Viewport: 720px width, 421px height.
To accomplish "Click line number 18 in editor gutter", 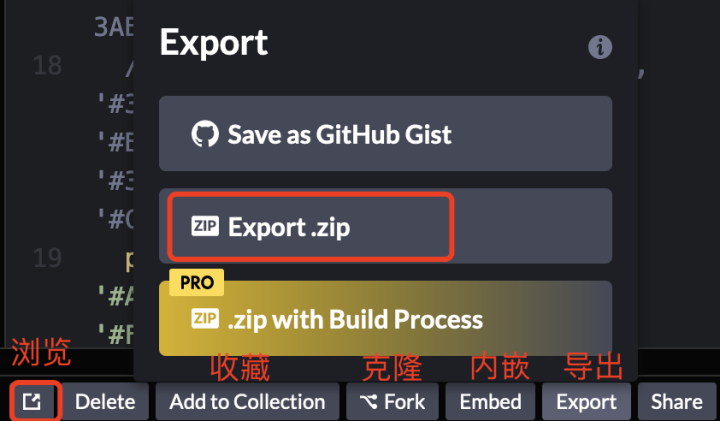I will click(x=47, y=65).
